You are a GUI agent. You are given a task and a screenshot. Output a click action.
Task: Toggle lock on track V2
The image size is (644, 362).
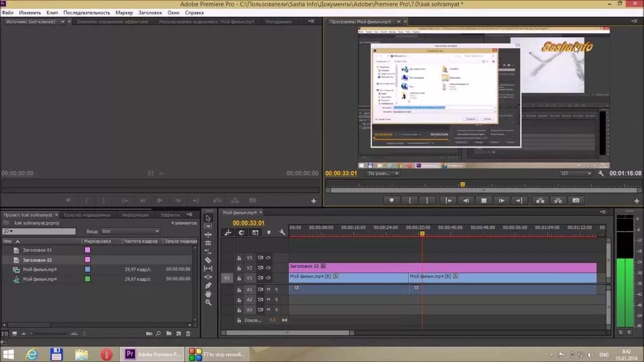coord(239,268)
